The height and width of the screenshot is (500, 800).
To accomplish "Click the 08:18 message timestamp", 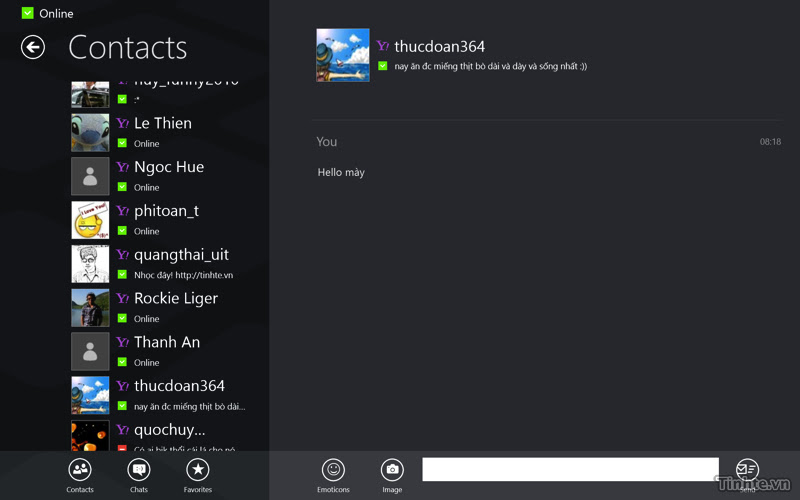I will click(770, 142).
